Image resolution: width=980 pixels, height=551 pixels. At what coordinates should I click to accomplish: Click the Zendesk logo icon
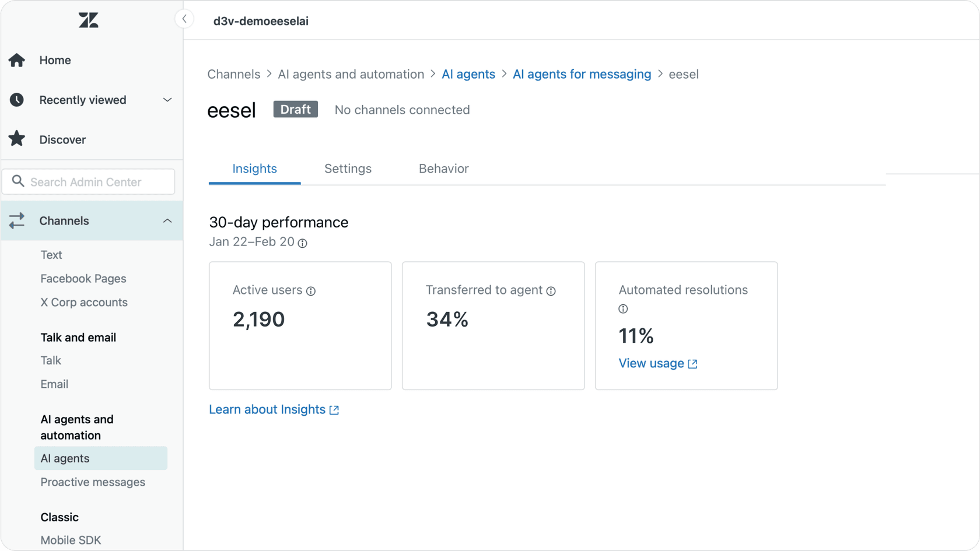tap(89, 20)
